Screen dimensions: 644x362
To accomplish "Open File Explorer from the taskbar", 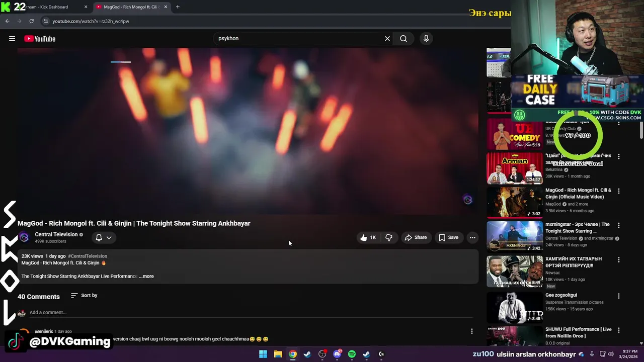I will coord(278,354).
